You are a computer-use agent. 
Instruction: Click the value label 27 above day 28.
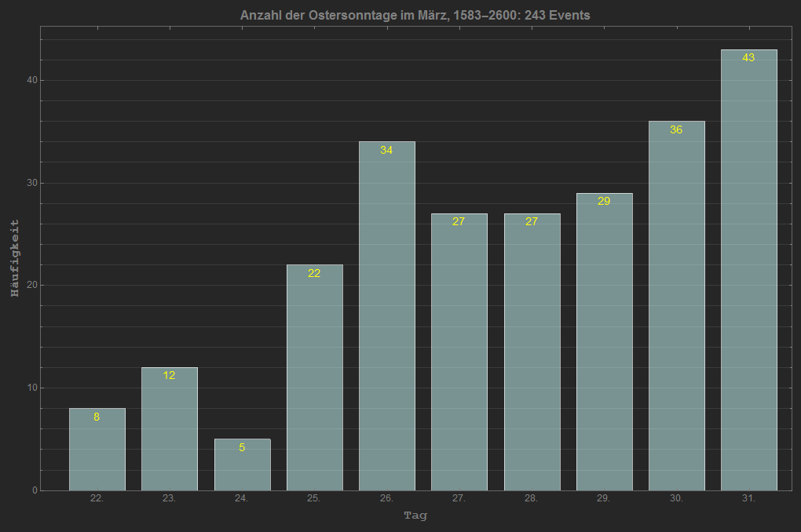532,221
